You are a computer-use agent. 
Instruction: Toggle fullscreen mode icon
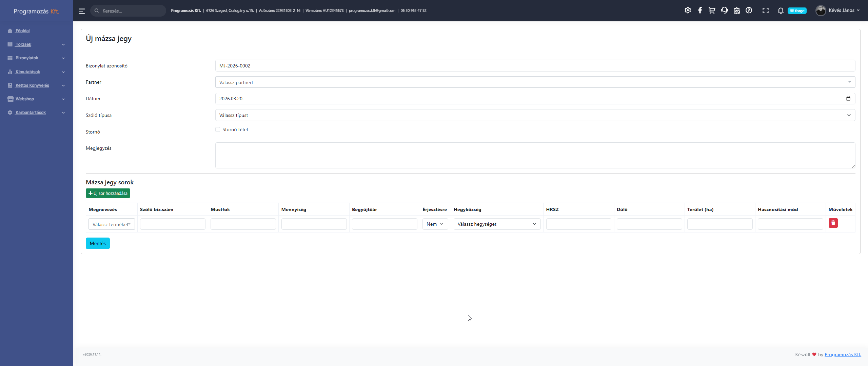[765, 11]
